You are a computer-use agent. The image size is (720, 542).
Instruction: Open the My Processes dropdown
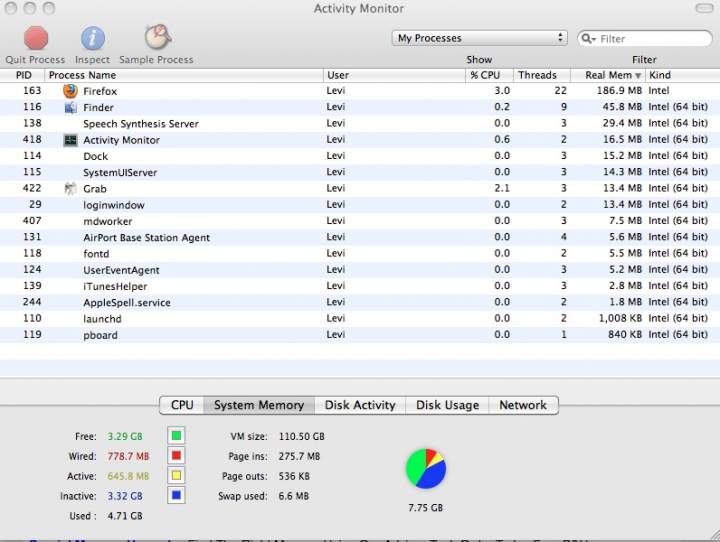(479, 38)
